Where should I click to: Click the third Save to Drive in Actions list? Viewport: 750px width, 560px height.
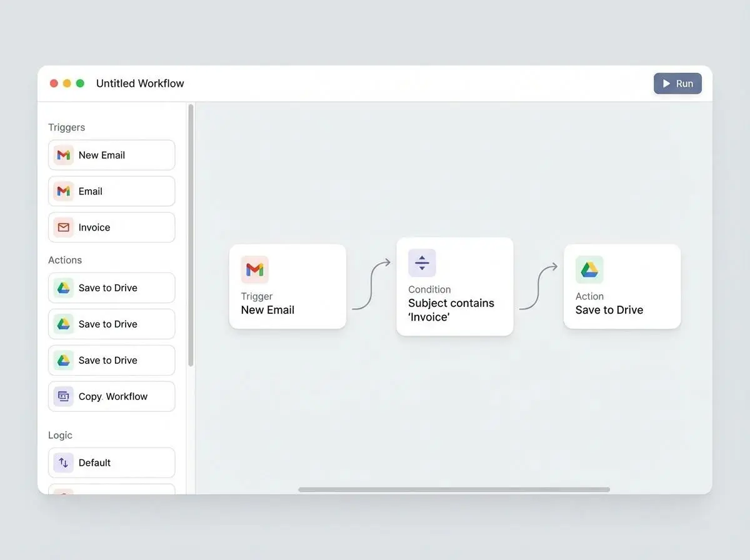click(112, 361)
